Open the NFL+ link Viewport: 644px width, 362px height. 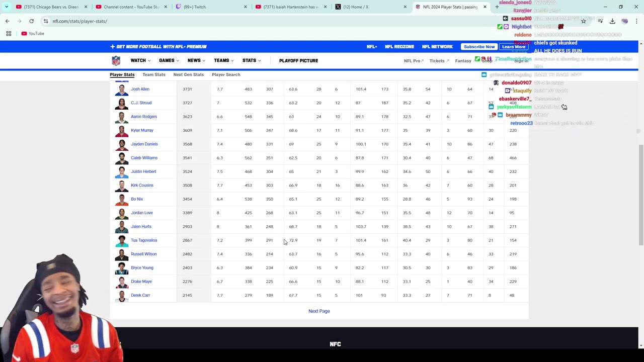click(372, 47)
